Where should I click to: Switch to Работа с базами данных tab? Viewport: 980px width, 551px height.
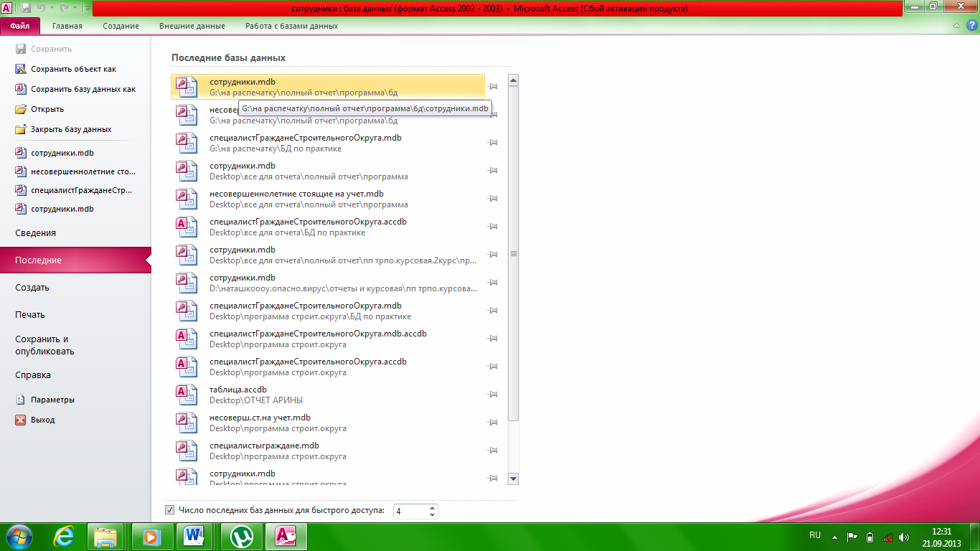pyautogui.click(x=291, y=26)
